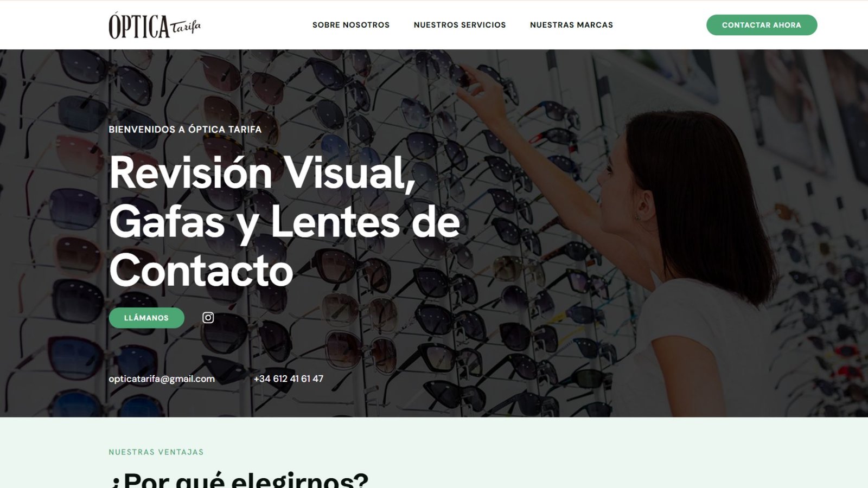Image resolution: width=868 pixels, height=488 pixels.
Task: Go to Nuestros Servicios section
Action: point(459,25)
